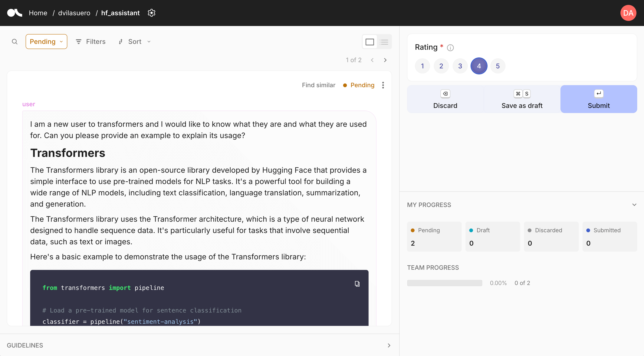Select rating value 5
The image size is (644, 356).
click(x=498, y=66)
